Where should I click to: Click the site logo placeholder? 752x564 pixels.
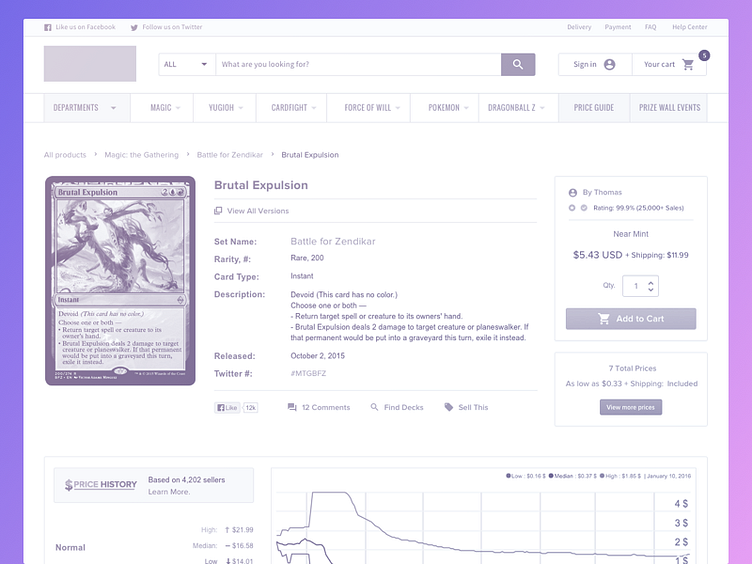tap(90, 64)
